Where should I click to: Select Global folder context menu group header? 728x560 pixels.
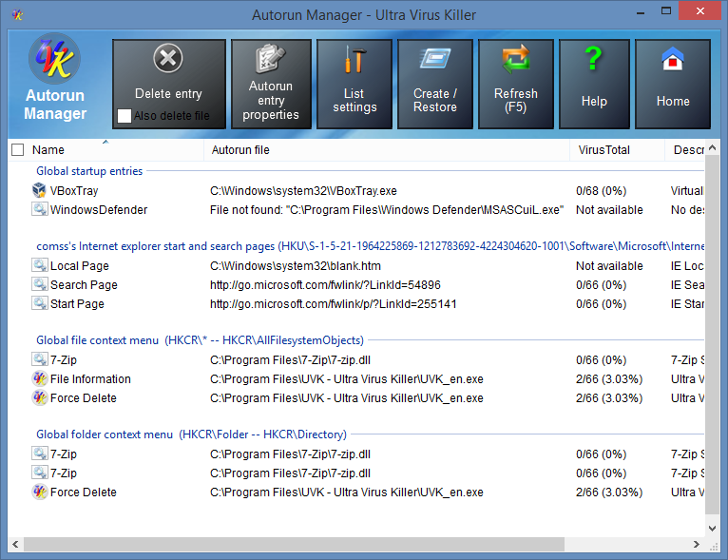click(191, 434)
